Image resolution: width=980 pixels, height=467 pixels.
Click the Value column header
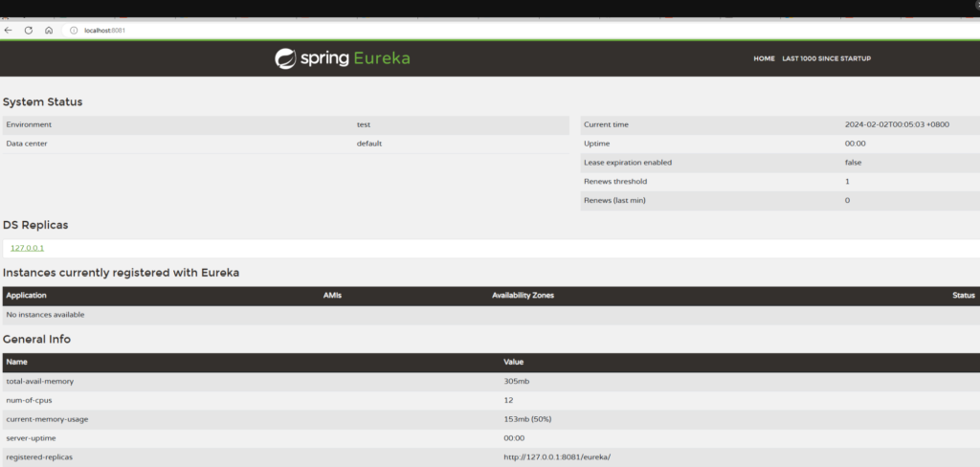(x=514, y=362)
